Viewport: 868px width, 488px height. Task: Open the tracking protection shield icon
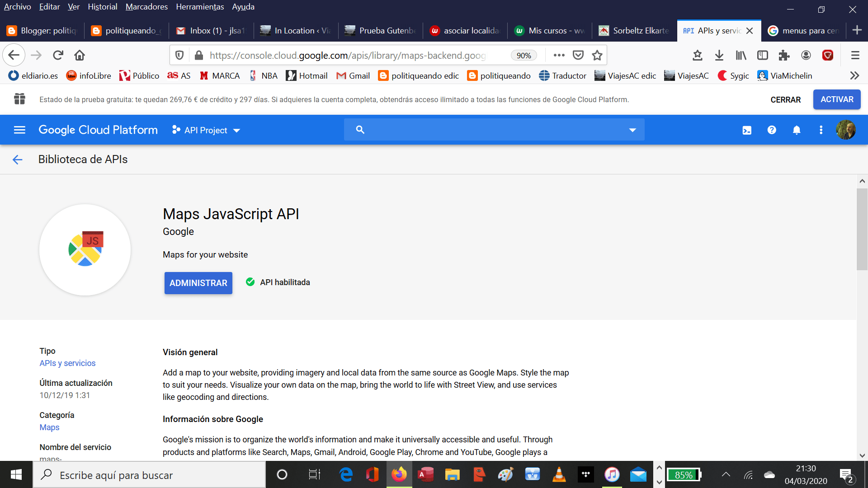point(179,55)
